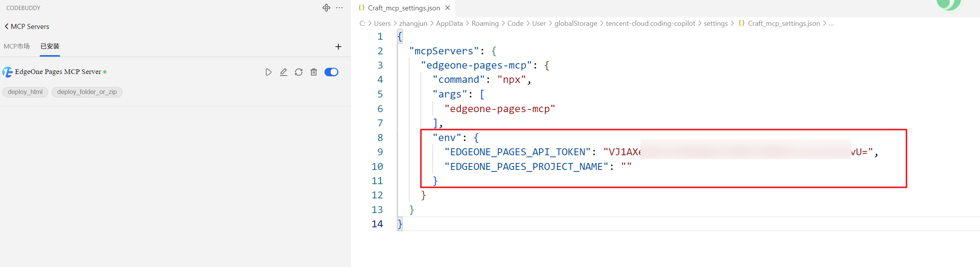Select the 已安装 tab

pos(50,46)
